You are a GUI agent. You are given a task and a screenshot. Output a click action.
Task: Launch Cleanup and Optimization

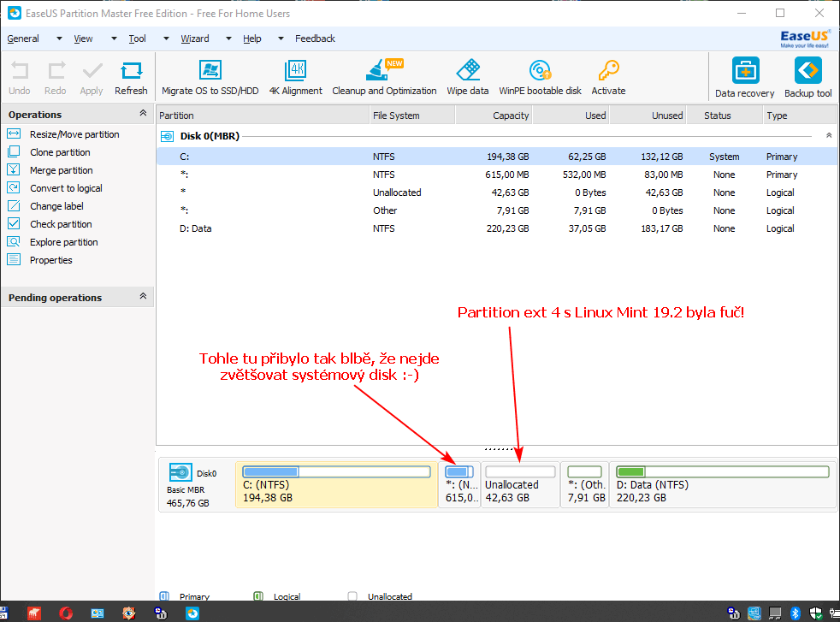tap(384, 77)
